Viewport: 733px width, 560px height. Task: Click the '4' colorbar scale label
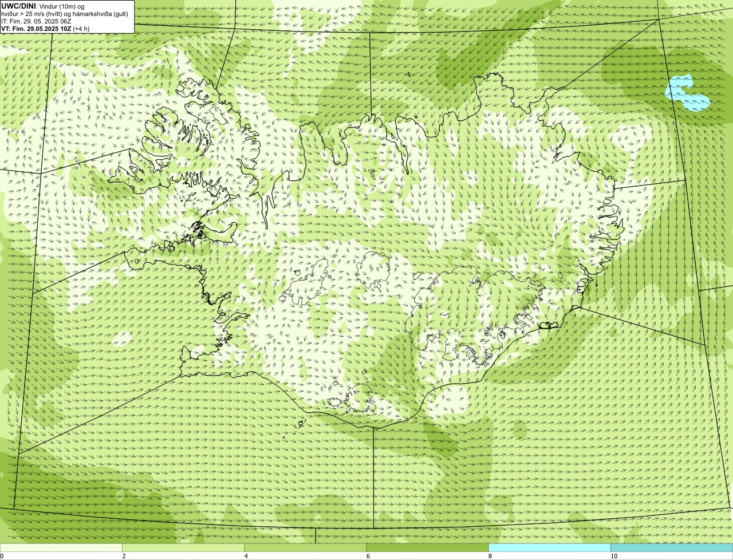click(x=246, y=556)
